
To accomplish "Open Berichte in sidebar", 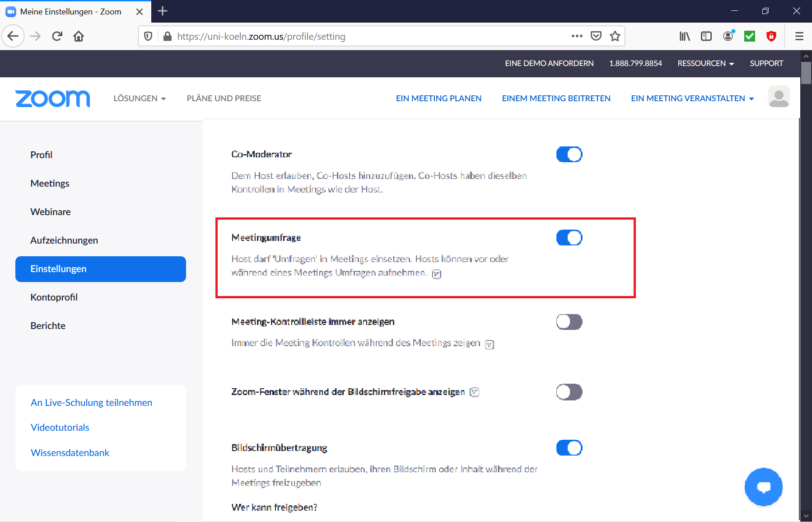I will (x=48, y=326).
